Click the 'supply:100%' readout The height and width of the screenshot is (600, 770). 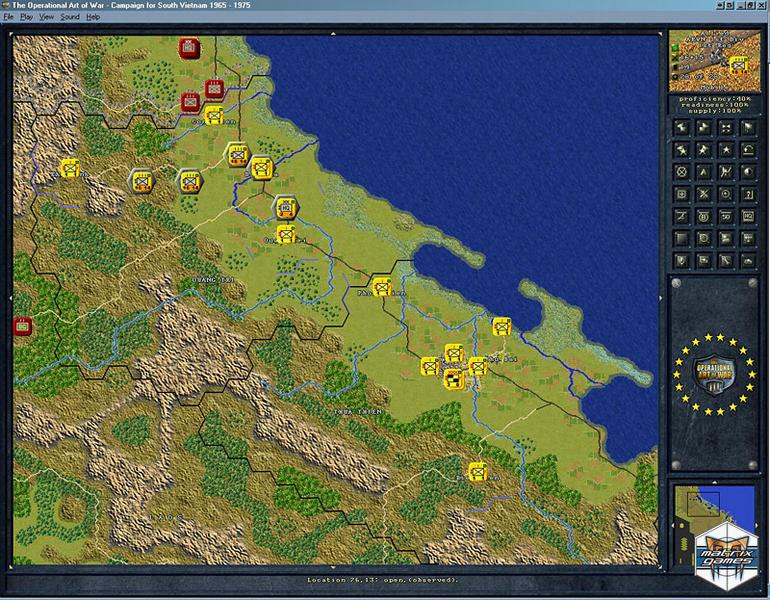click(x=717, y=110)
